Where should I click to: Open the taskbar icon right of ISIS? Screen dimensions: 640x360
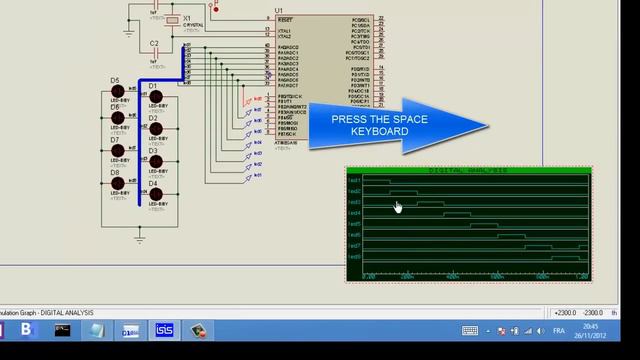click(x=198, y=330)
